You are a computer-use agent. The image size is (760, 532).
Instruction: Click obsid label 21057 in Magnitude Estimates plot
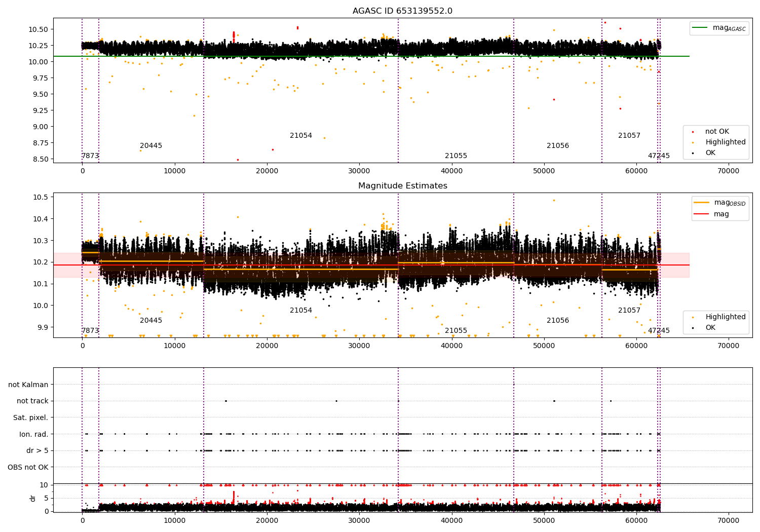pos(629,311)
